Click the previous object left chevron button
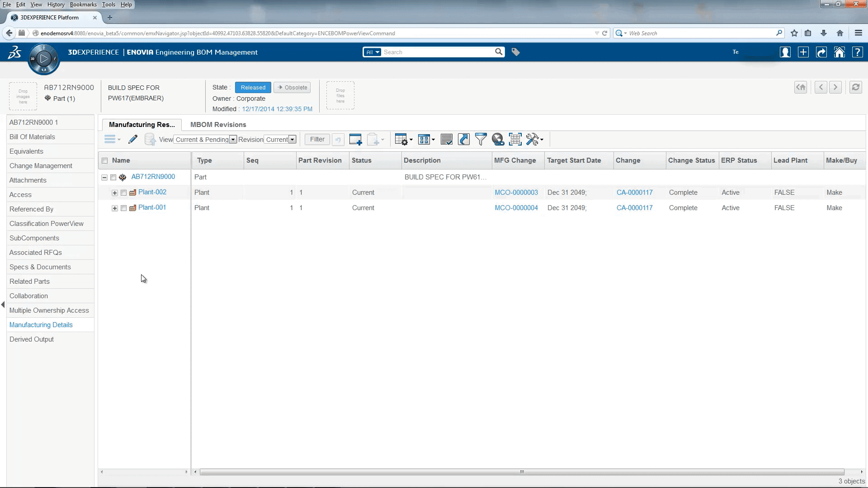Screen dimensions: 868x488 tap(821, 87)
